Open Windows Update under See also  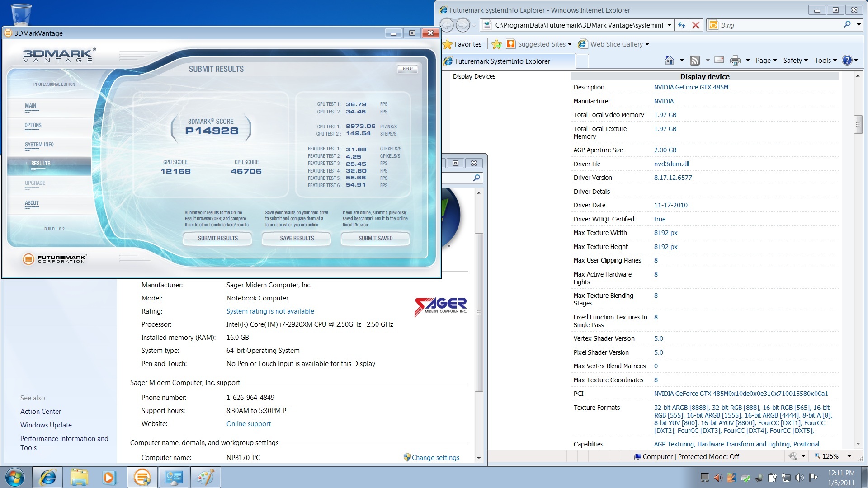click(x=46, y=425)
